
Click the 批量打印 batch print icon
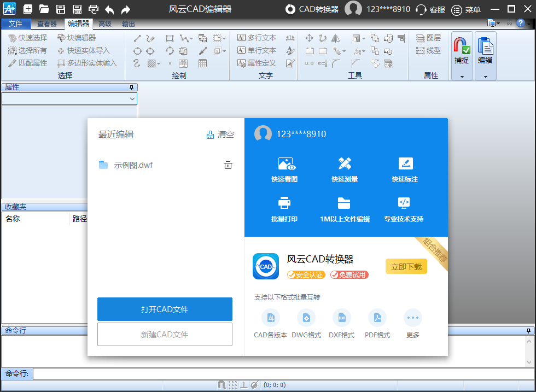(284, 203)
